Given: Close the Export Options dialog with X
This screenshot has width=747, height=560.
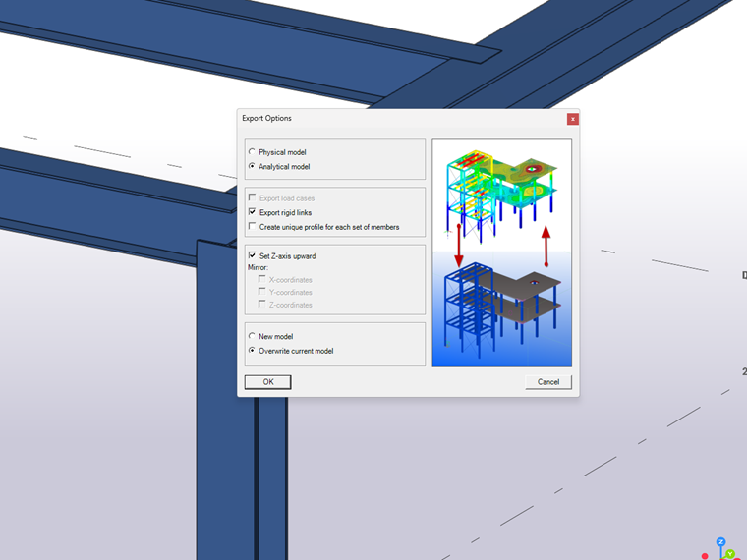Looking at the screenshot, I should [573, 119].
